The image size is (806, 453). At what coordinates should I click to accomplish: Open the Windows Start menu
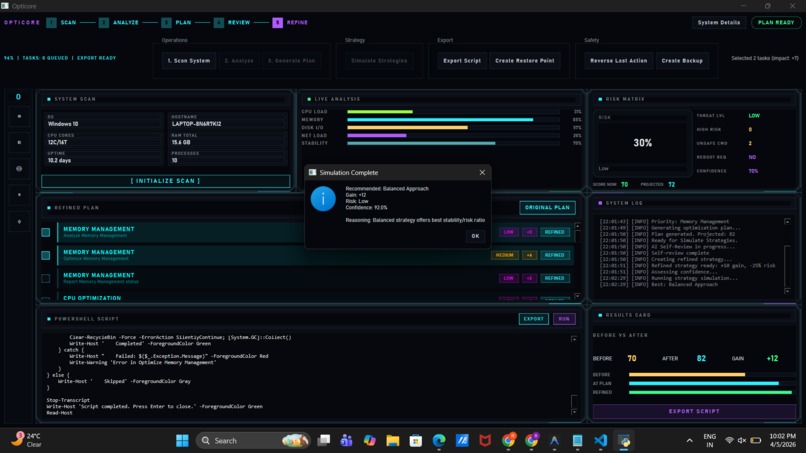(182, 441)
